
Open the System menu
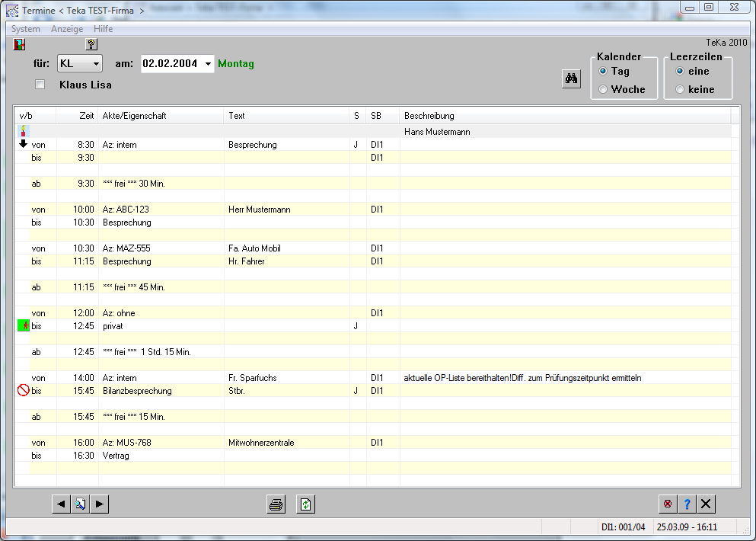(x=26, y=29)
